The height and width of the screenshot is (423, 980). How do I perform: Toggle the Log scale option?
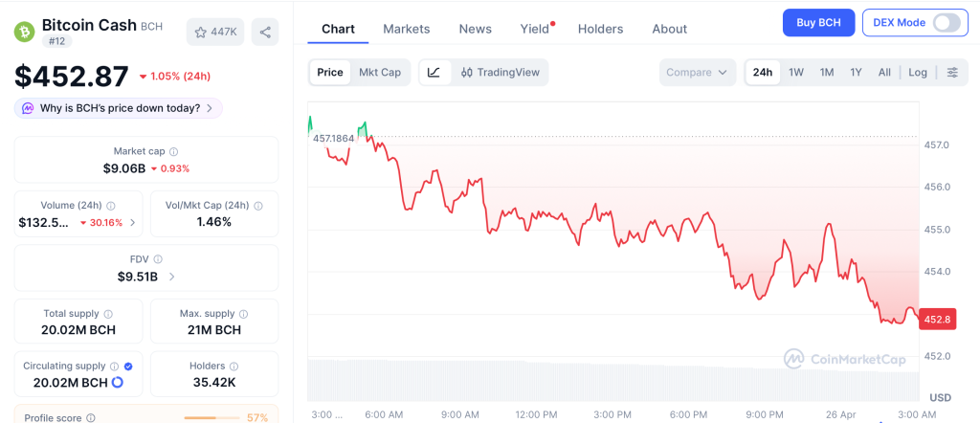click(918, 73)
